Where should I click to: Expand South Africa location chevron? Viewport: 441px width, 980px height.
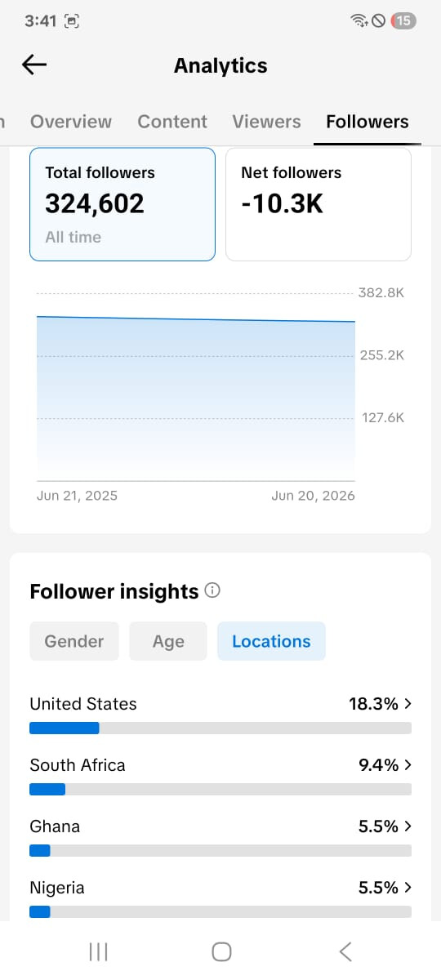pyautogui.click(x=408, y=765)
